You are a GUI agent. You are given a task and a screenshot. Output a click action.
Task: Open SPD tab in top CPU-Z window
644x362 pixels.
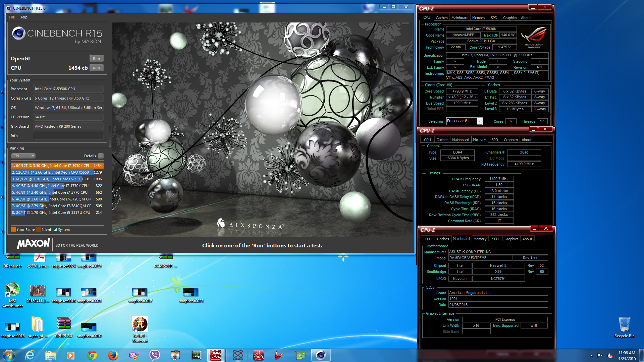click(494, 18)
